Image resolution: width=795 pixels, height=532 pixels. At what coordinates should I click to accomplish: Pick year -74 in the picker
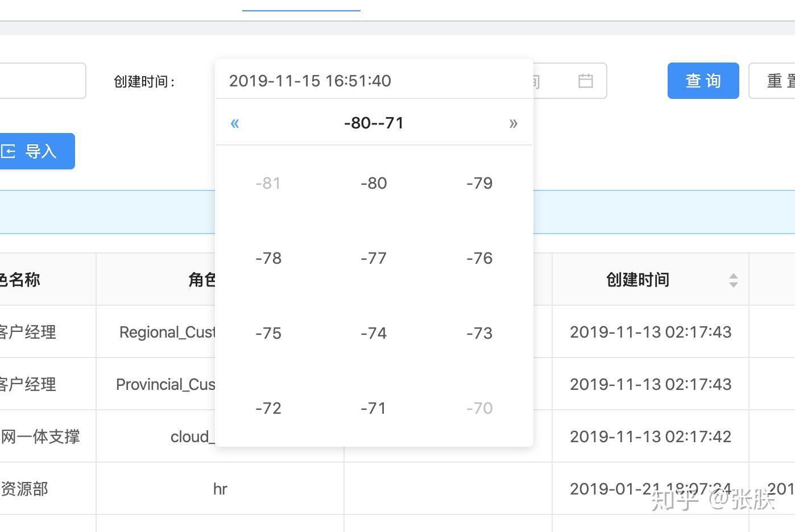374,333
